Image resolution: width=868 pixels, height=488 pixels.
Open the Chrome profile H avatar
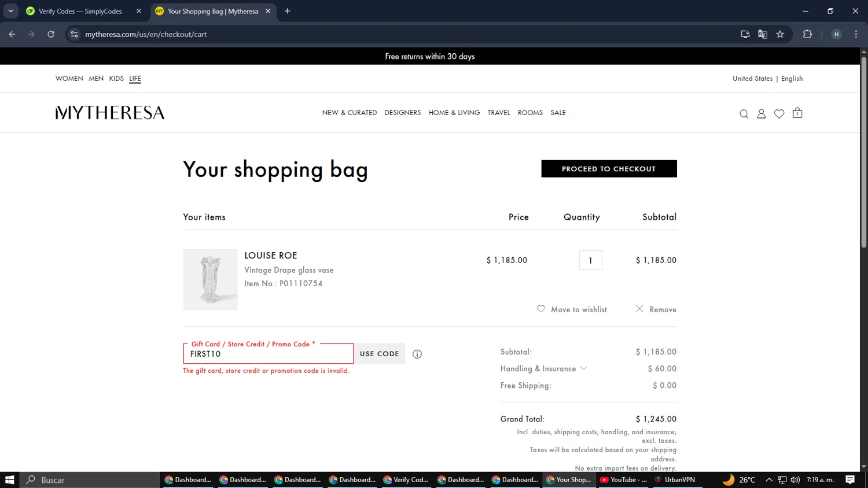coord(836,34)
